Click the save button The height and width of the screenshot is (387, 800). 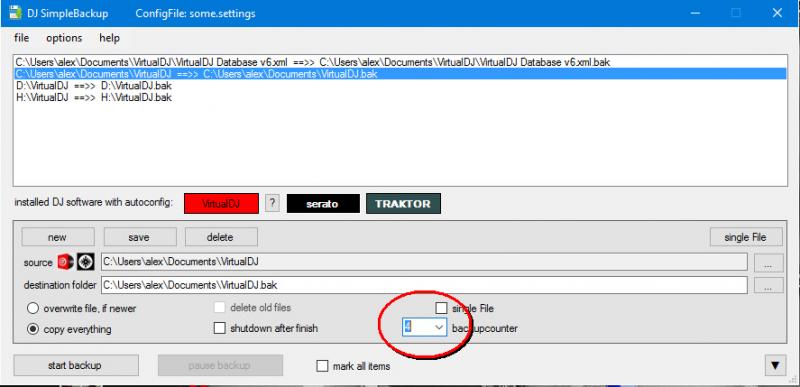[139, 237]
